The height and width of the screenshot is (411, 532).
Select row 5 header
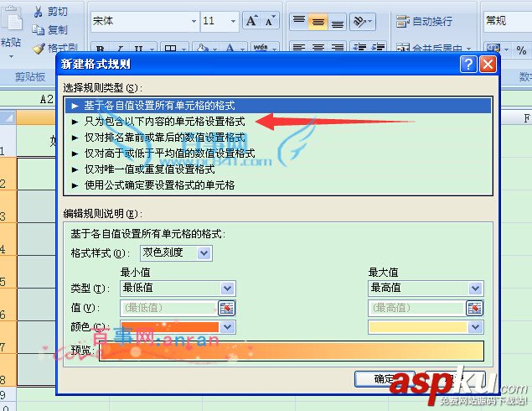tap(8, 272)
